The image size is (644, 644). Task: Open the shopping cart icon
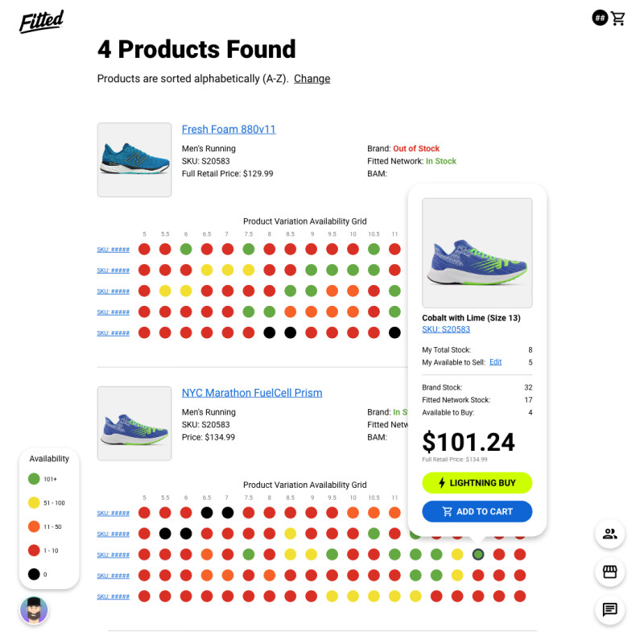tap(618, 18)
